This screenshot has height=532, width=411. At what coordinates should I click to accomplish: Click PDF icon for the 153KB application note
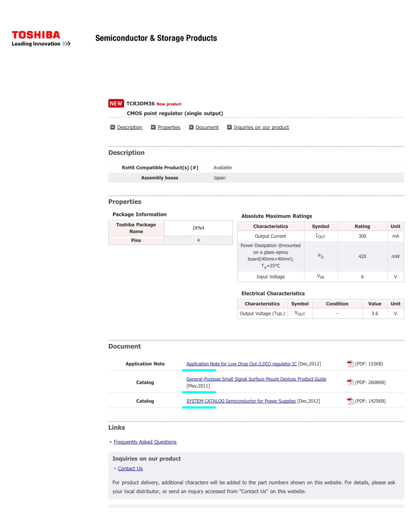(x=350, y=364)
